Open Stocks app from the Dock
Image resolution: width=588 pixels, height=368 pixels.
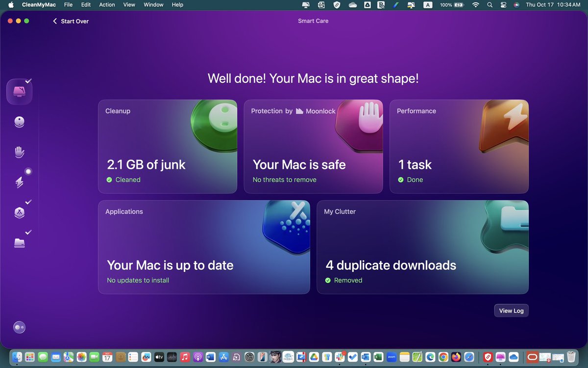coord(172,357)
